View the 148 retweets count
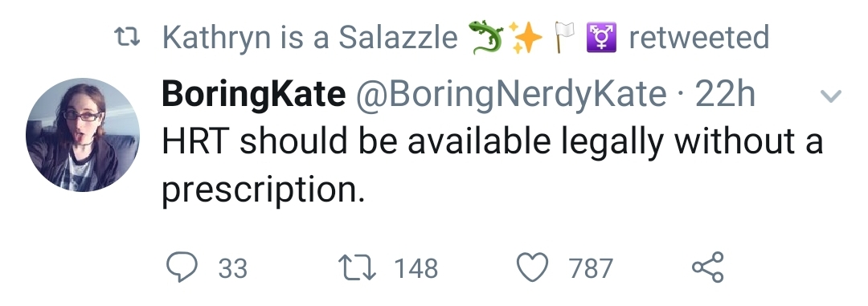Viewport: 868px width, 306px height. (416, 268)
